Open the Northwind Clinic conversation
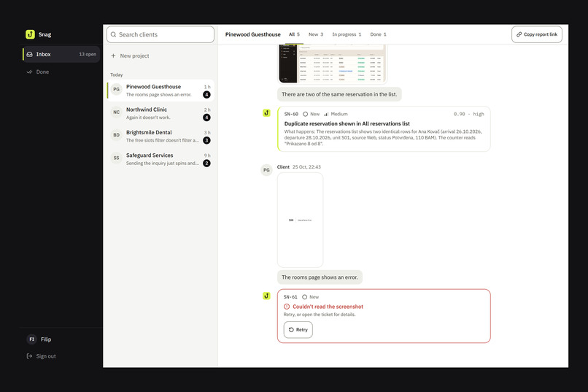 pyautogui.click(x=160, y=113)
